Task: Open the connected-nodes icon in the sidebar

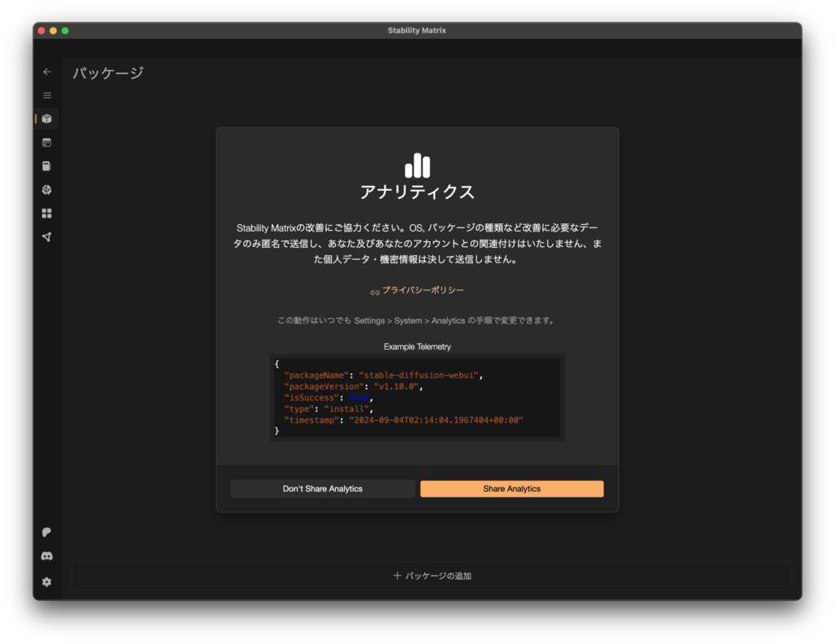Action: [x=46, y=237]
